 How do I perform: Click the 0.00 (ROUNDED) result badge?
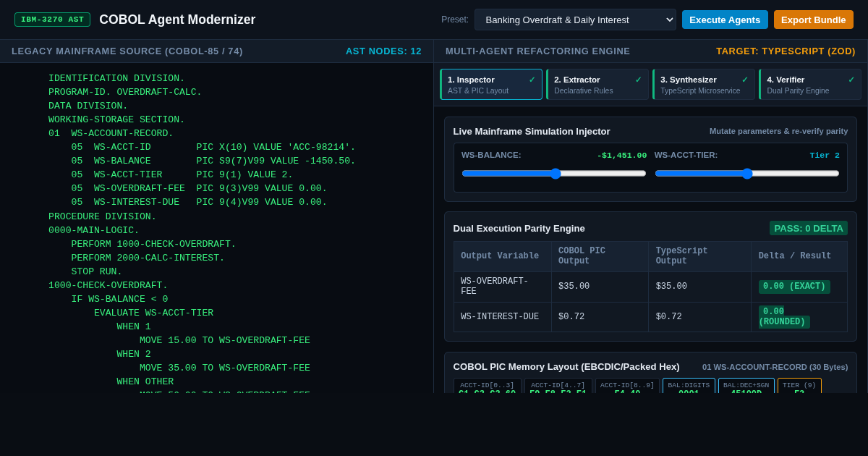784,317
